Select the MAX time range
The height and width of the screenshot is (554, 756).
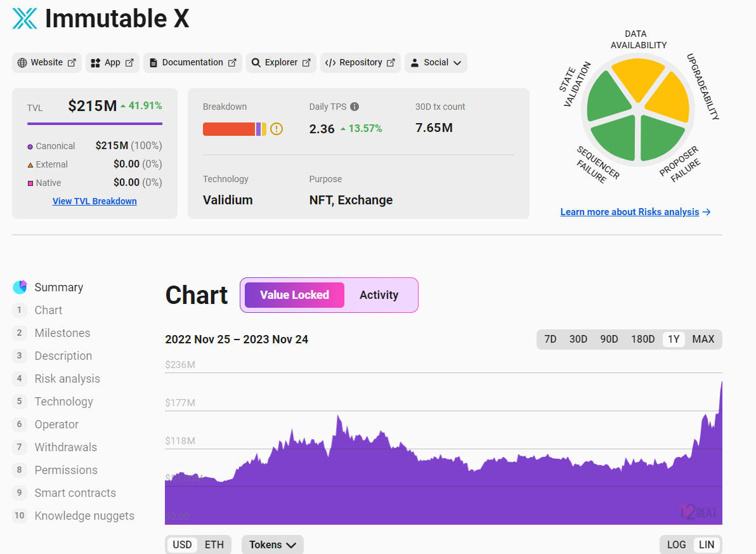tap(703, 339)
